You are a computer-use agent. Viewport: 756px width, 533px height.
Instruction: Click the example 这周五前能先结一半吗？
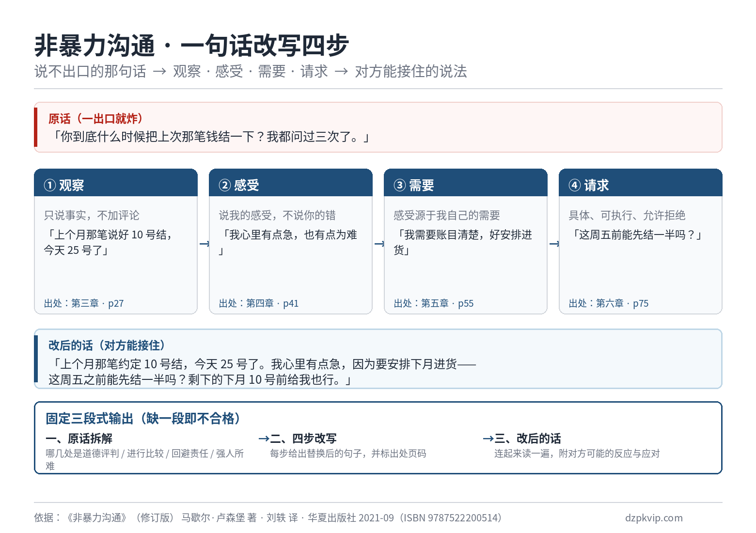(x=636, y=235)
